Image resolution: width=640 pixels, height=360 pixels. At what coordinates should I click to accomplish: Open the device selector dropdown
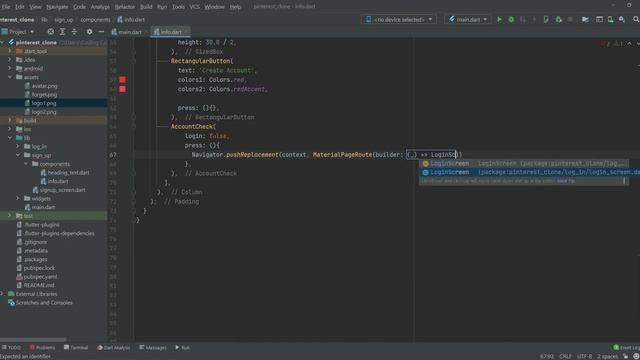[x=399, y=19]
